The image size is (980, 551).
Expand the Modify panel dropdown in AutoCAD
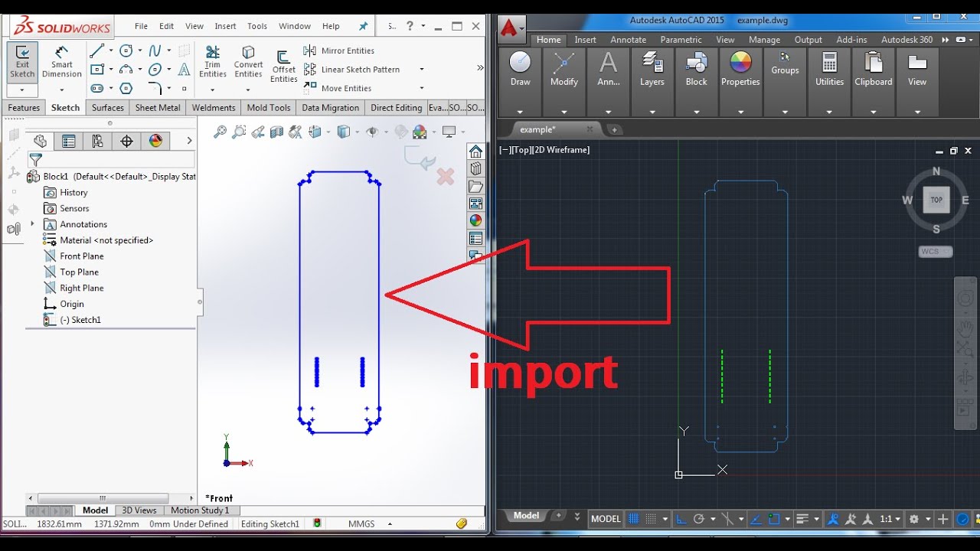pos(564,112)
